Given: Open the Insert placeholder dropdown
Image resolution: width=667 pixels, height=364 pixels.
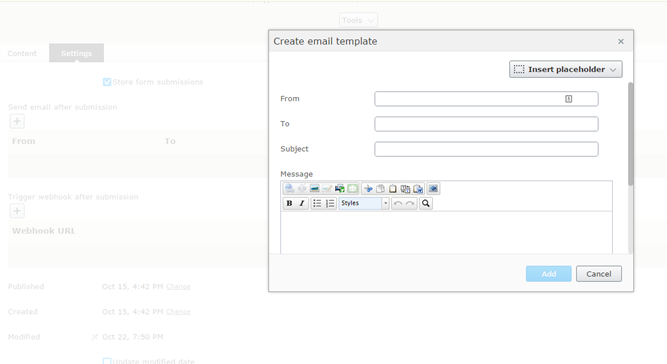Looking at the screenshot, I should (x=566, y=69).
